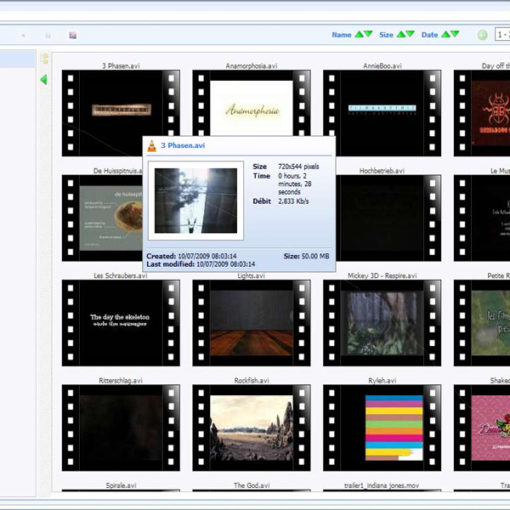The image size is (510, 510).
Task: Open the 3 Phasen.avi popup title link
Action: point(183,146)
